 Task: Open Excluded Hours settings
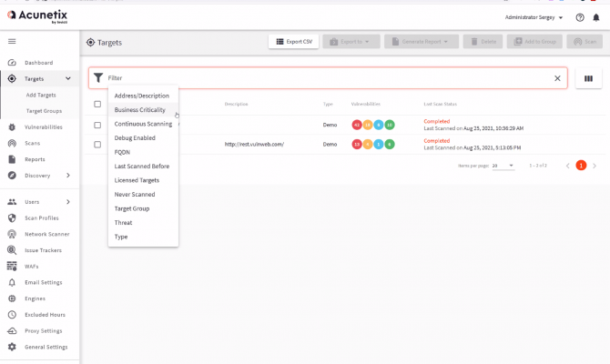pos(45,315)
